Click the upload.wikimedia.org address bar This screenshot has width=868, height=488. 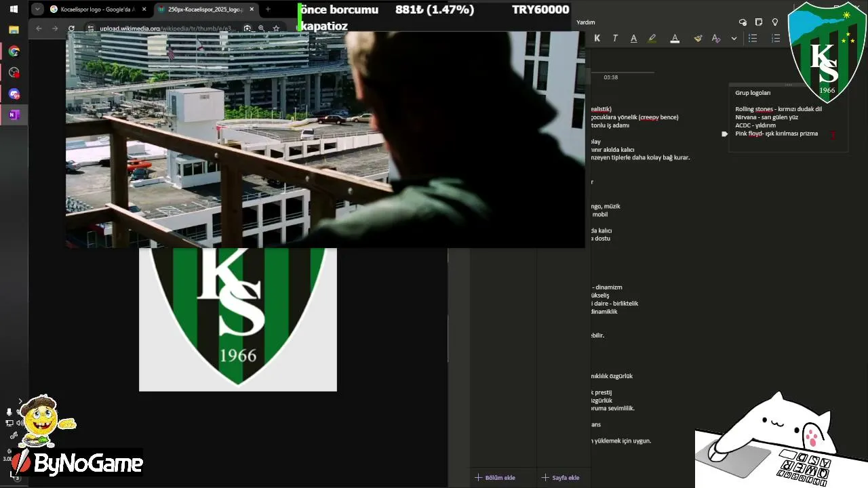(168, 28)
